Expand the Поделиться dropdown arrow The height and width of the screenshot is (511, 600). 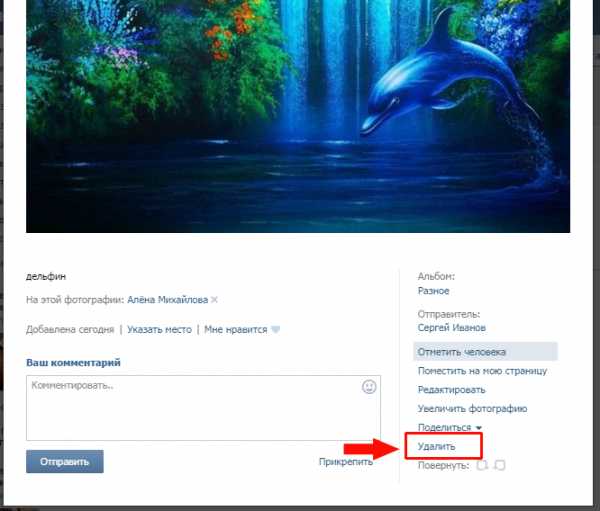click(479, 428)
